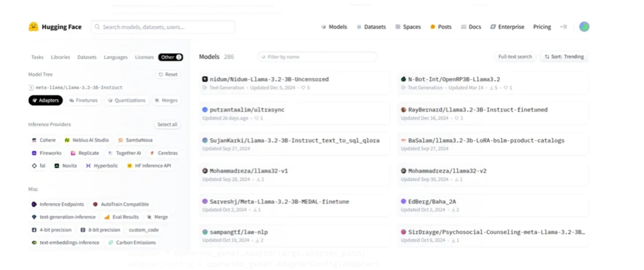Expand the more-options menu icon beside Pricing
Image resolution: width=644 pixels, height=270 pixels.
tap(563, 27)
